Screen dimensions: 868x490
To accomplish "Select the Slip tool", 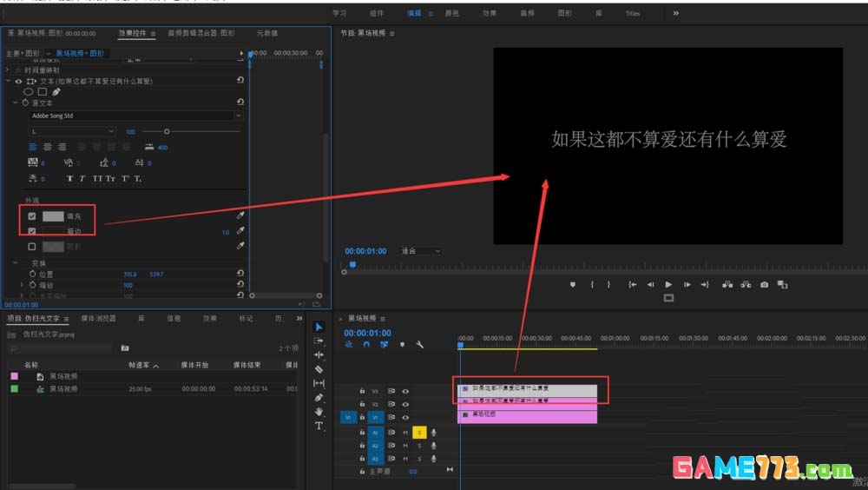I will [x=319, y=383].
